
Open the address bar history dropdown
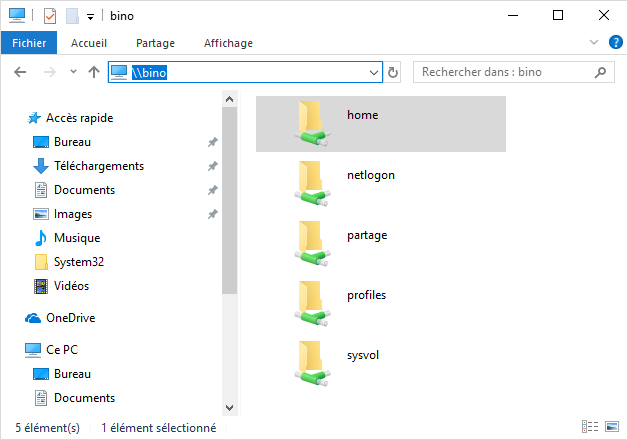pos(374,73)
